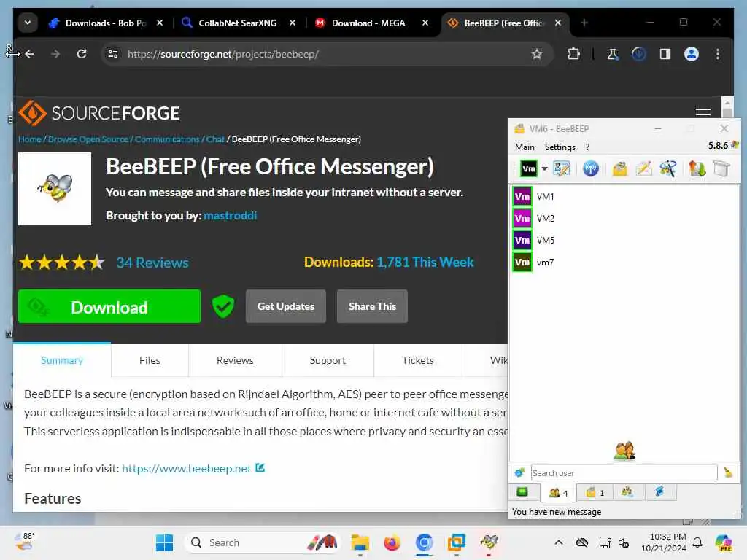Click the broom clear-search icon
Viewport: 747px width, 560px height.
728,472
